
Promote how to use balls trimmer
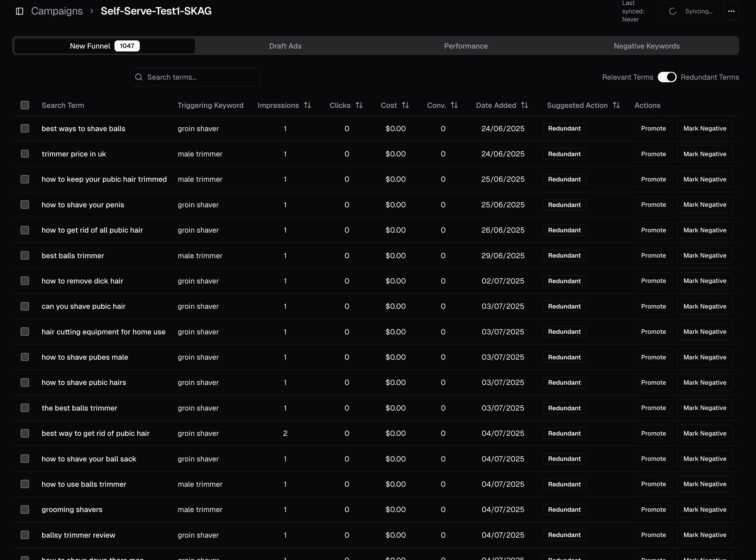653,484
